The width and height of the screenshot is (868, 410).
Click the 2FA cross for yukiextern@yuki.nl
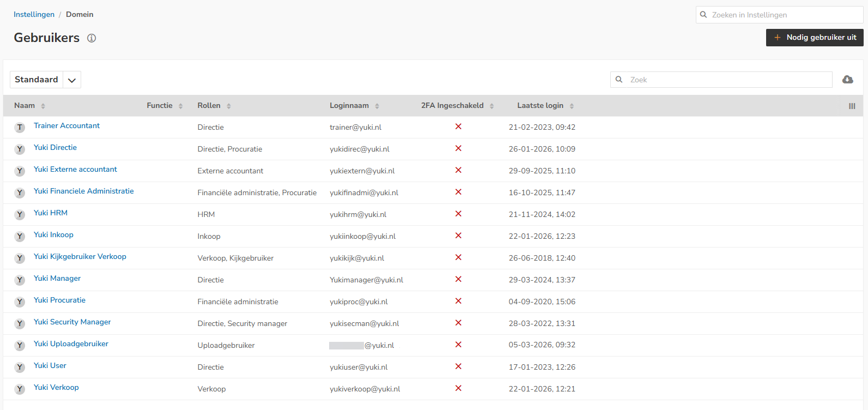coord(458,170)
